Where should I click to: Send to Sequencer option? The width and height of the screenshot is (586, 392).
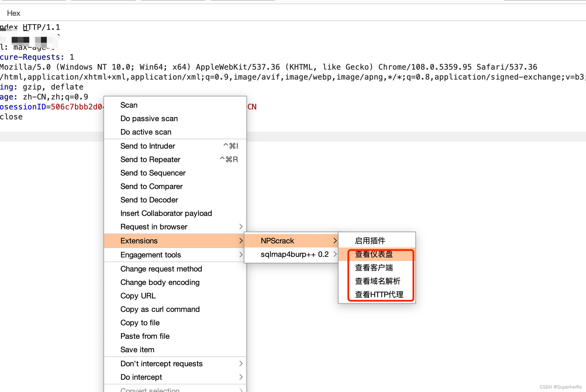(x=153, y=173)
